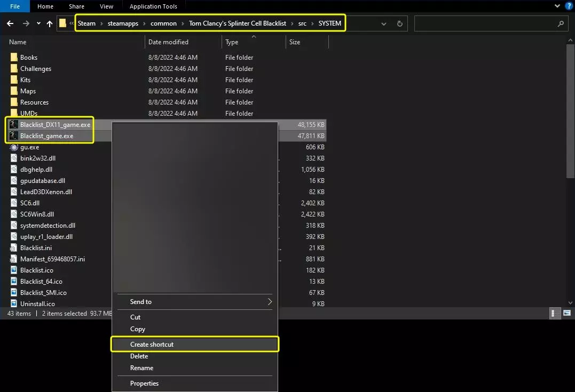Open the recent locations dropdown arrow
Screen dimensions: 575x392
[x=38, y=23]
